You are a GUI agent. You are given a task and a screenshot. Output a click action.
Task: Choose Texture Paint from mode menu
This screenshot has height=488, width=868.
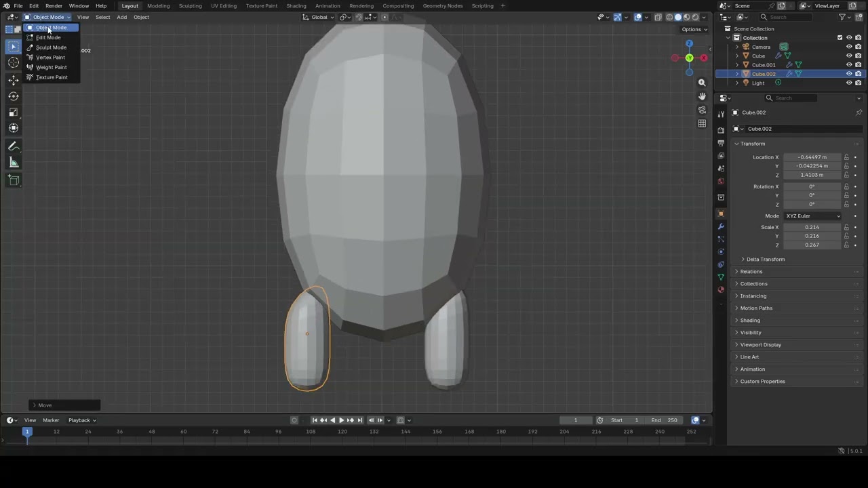coord(52,77)
